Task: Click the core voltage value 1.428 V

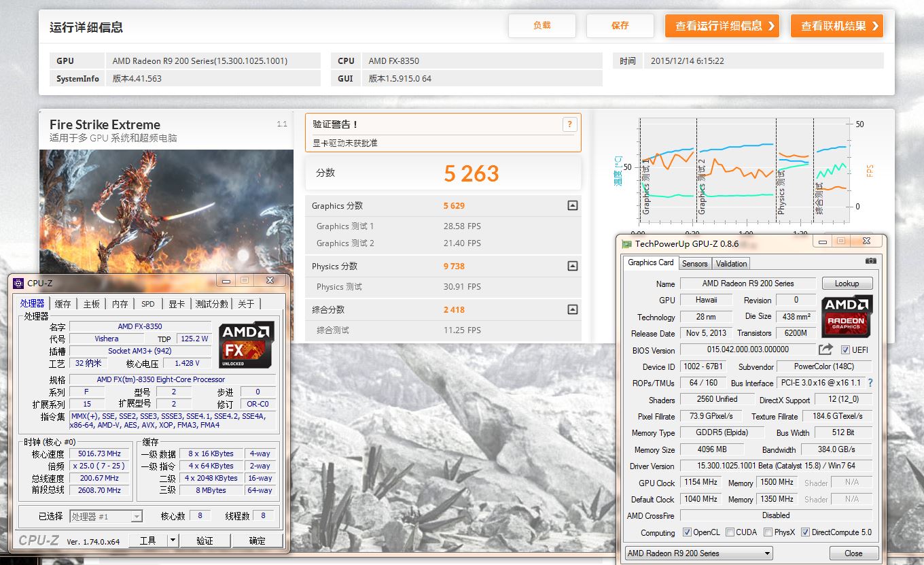Action: pyautogui.click(x=187, y=364)
